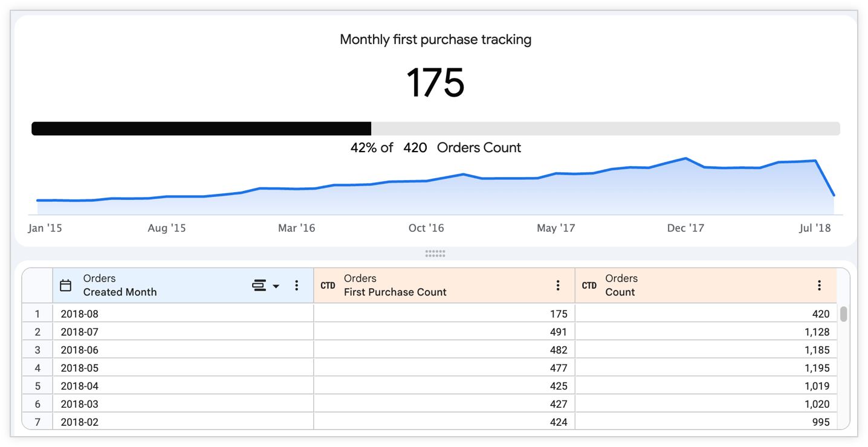Select the 2018-04 month cell
868x447 pixels.
click(183, 386)
